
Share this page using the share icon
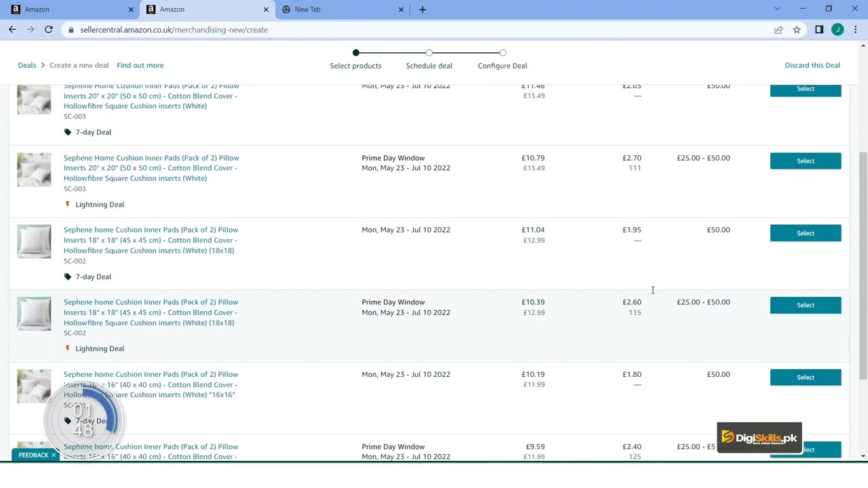click(778, 30)
